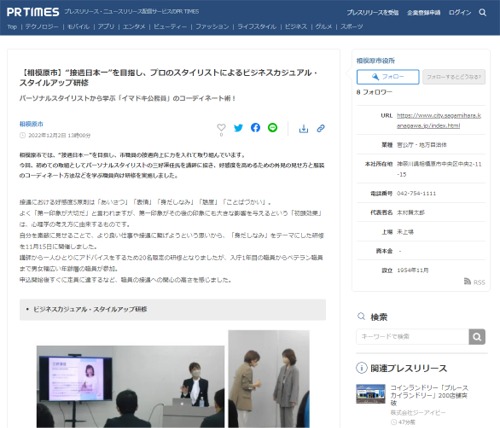Open the 相模原市 publisher link under title
The width and height of the screenshot is (500, 428).
31,124
